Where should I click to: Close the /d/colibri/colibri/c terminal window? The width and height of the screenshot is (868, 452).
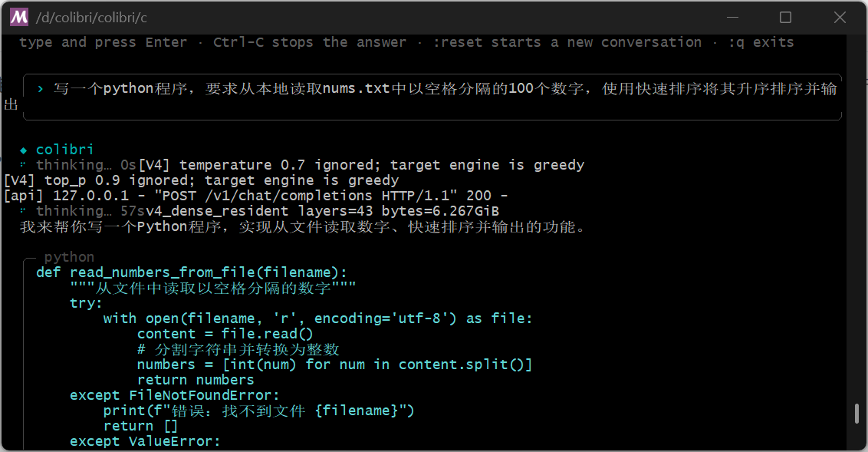tap(840, 17)
